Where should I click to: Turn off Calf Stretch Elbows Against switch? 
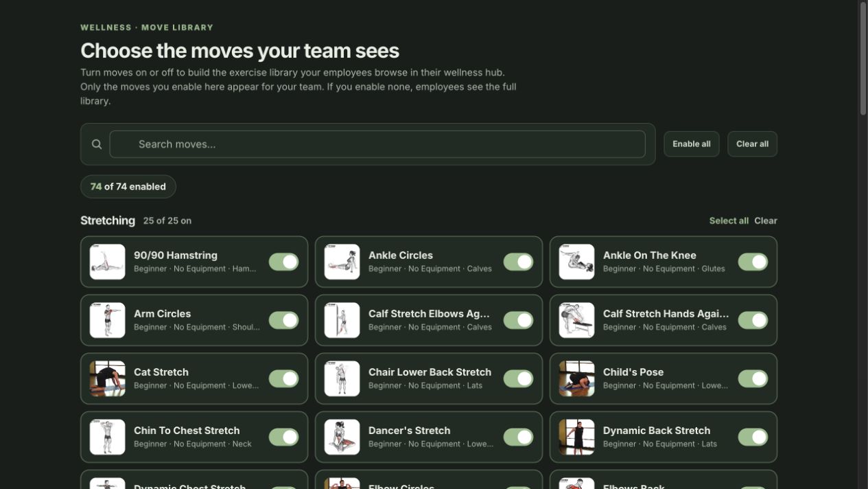[518, 320]
